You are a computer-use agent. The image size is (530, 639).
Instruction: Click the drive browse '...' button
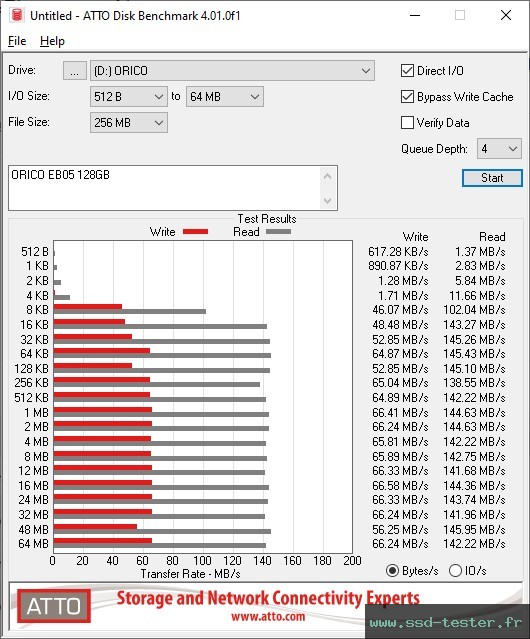[75, 71]
